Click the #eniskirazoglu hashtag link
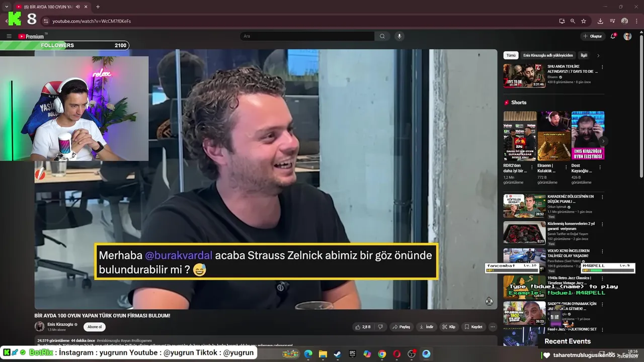Image resolution: width=644 pixels, height=362 pixels. coord(108,341)
